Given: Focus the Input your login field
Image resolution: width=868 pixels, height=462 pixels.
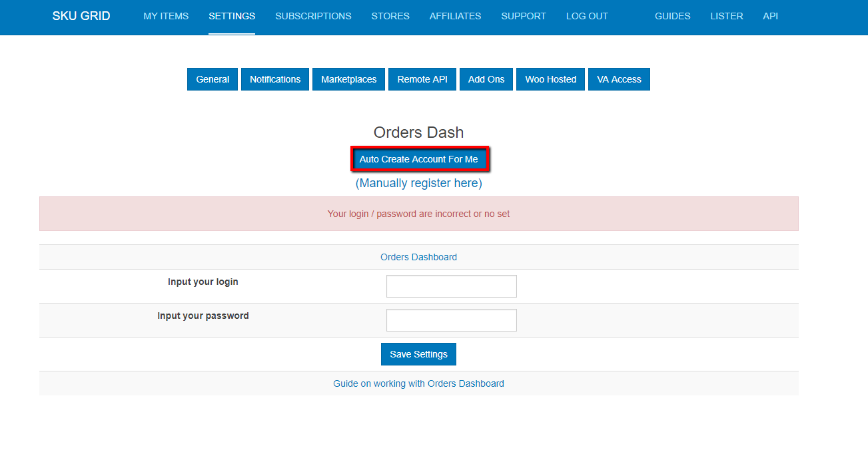Looking at the screenshot, I should 451,286.
